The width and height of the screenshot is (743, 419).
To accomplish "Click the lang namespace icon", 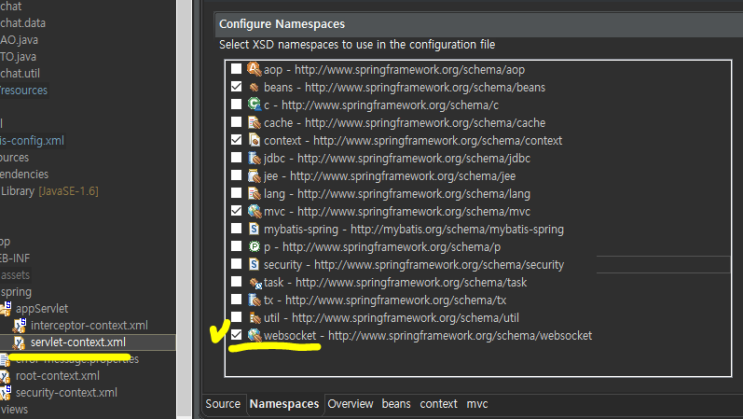I will point(254,193).
